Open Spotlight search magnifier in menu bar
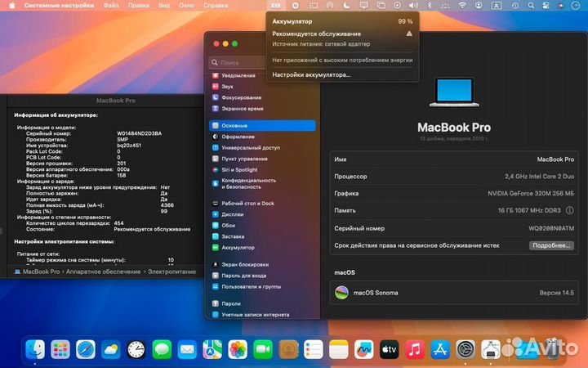This screenshot has width=588, height=368. (x=531, y=5)
